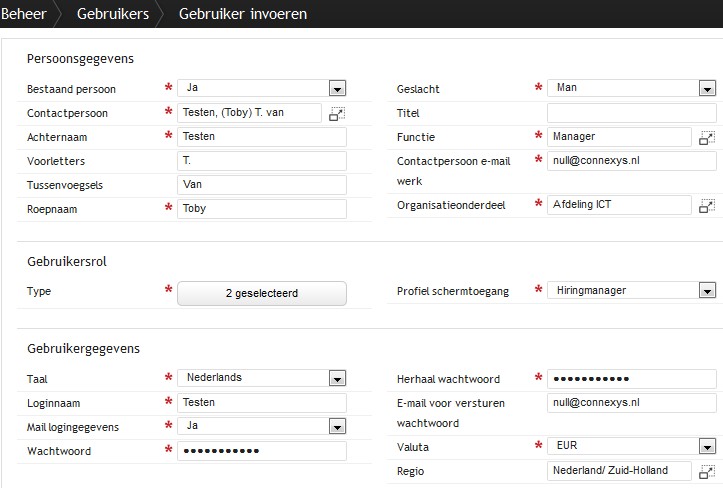Focus the Roepnaam field containing Toby
This screenshot has height=488, width=723.
262,209
